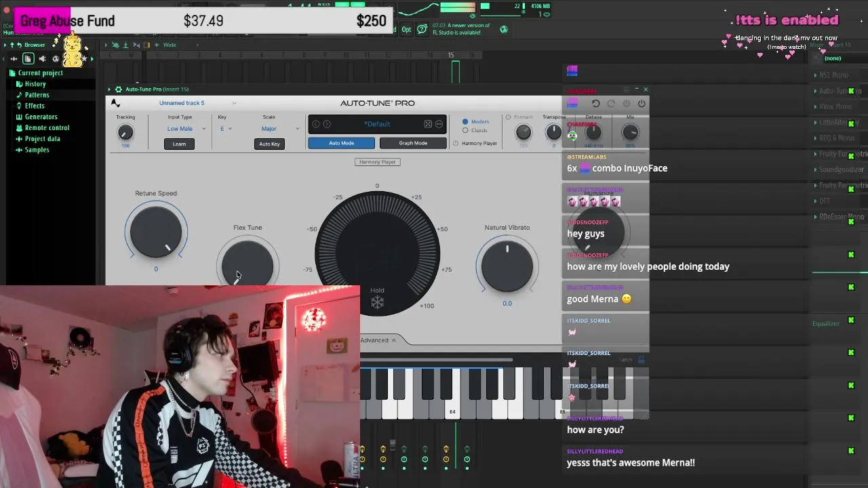Expand the Advanced section
This screenshot has width=868, height=488.
[378, 340]
